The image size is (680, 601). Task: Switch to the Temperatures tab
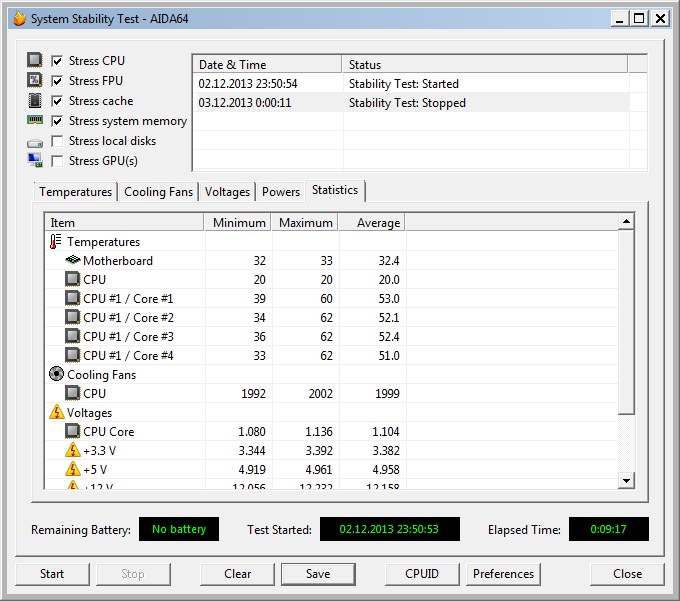tap(75, 192)
